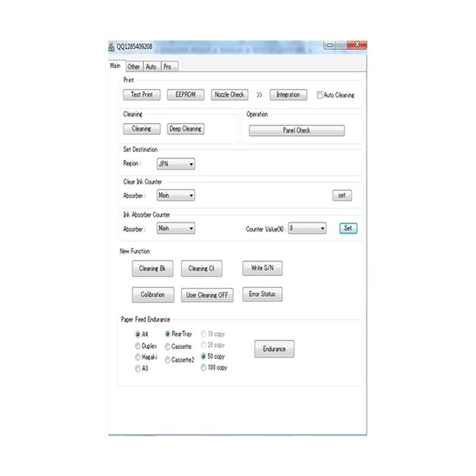This screenshot has width=476, height=476.
Task: Enable the Auto Cleaning checkbox
Action: 320,95
